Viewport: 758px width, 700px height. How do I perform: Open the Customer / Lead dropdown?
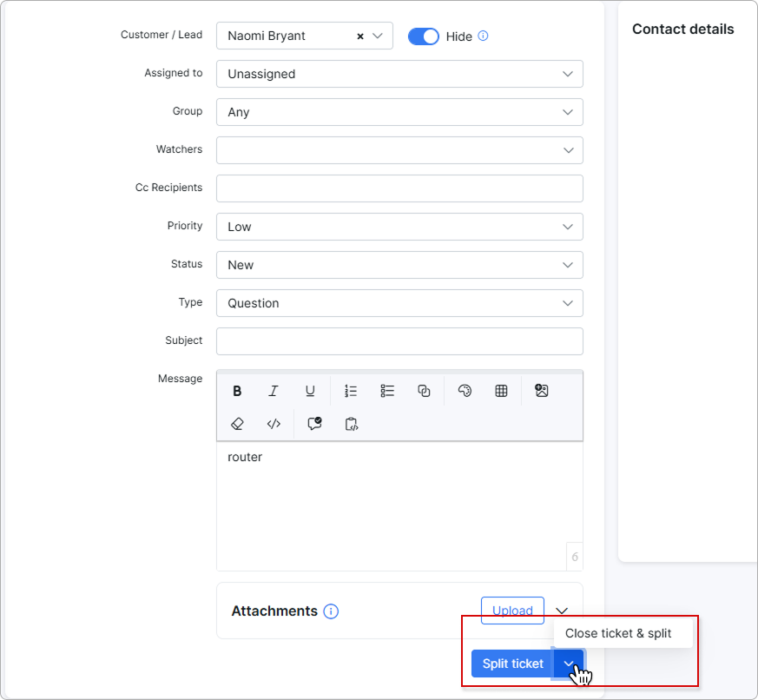tap(378, 36)
